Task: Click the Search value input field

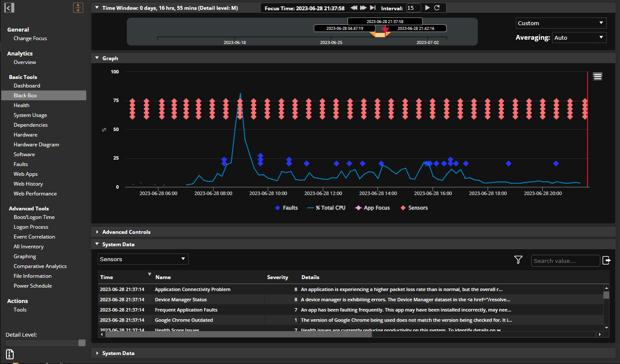Action: click(x=565, y=261)
